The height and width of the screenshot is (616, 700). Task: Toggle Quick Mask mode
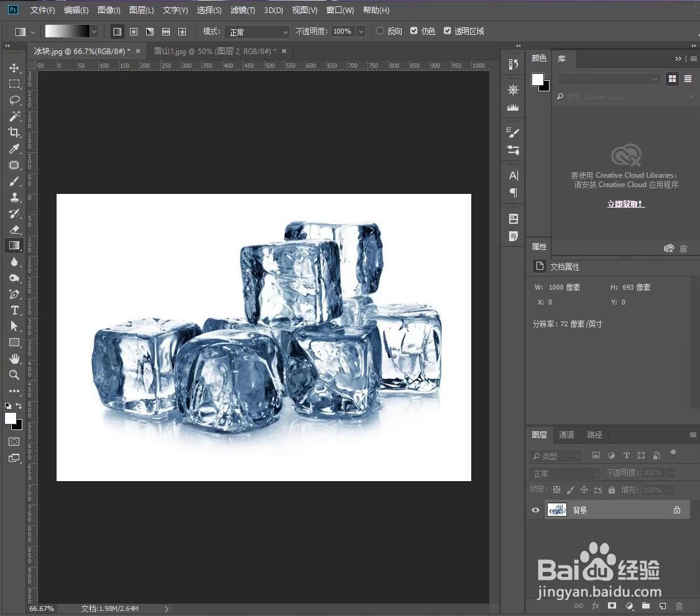(x=14, y=441)
